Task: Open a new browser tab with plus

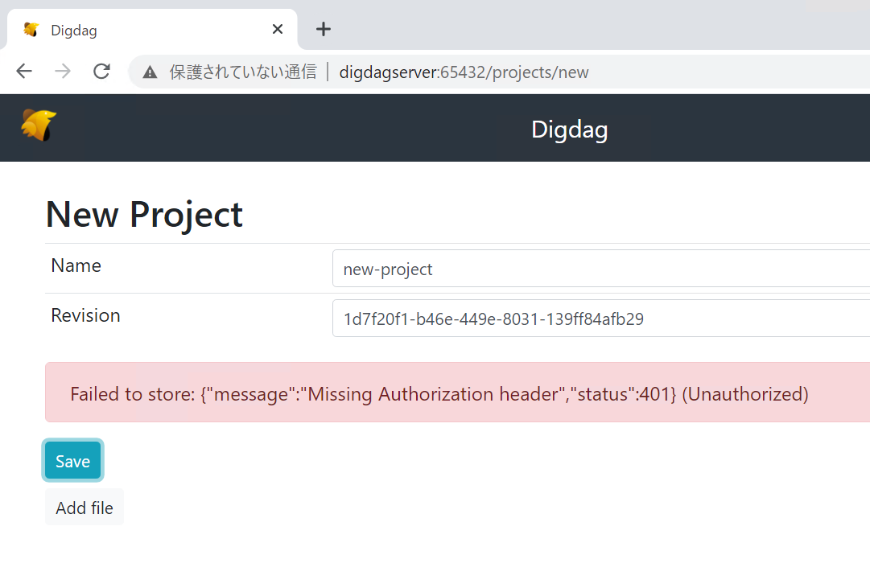Action: point(324,30)
